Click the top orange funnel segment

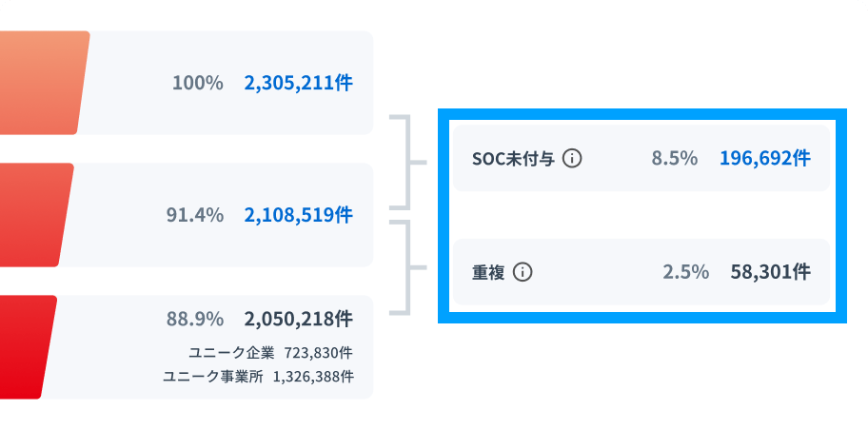43,83
